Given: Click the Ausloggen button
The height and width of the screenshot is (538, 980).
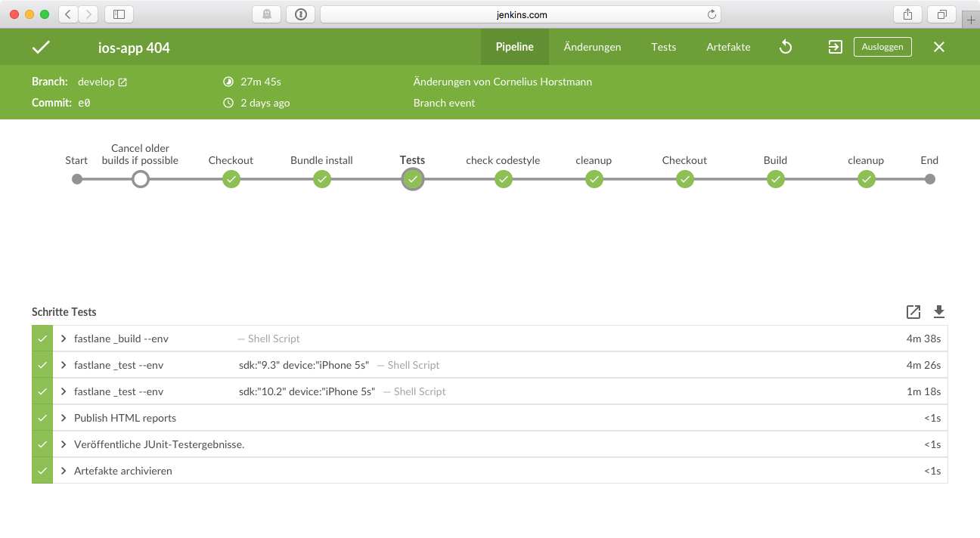Looking at the screenshot, I should click(882, 47).
